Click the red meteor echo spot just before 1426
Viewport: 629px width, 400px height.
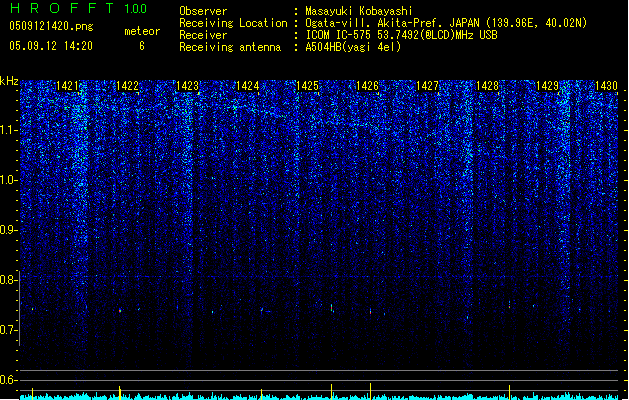[x=370, y=311]
